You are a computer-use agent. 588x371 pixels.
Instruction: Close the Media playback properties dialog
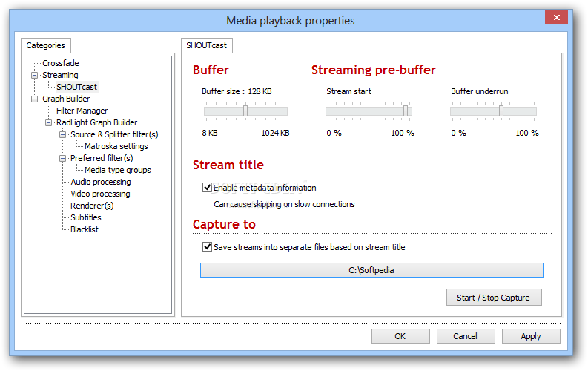click(557, 17)
